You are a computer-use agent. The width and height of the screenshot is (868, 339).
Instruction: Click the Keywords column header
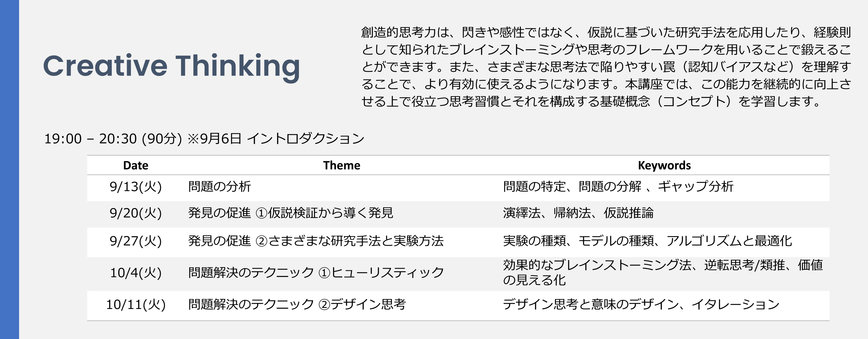(x=664, y=165)
